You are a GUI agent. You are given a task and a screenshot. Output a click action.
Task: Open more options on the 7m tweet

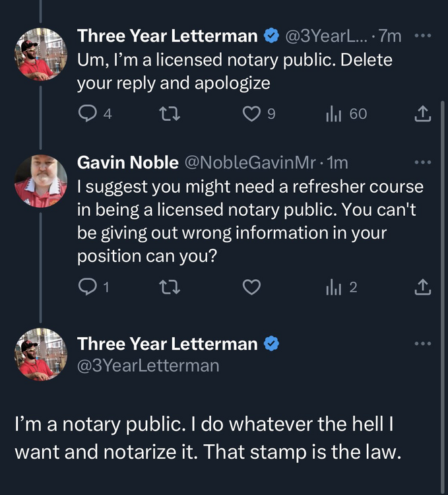pyautogui.click(x=422, y=36)
